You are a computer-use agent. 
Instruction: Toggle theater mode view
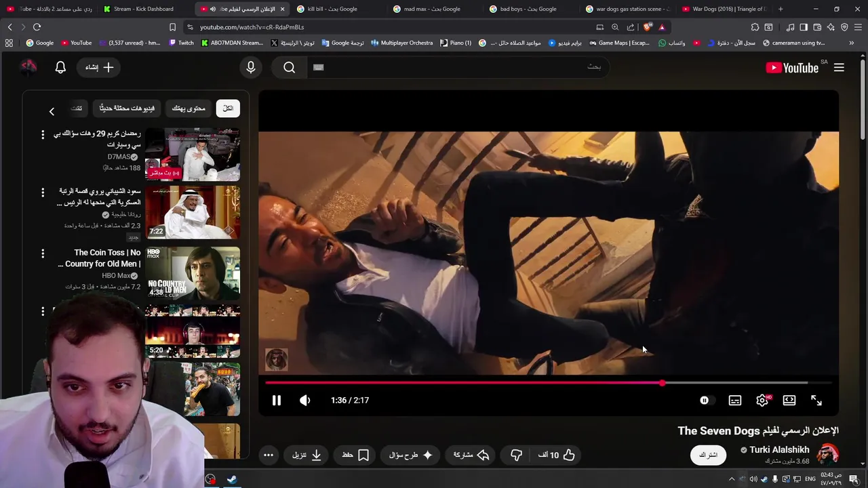tap(789, 401)
